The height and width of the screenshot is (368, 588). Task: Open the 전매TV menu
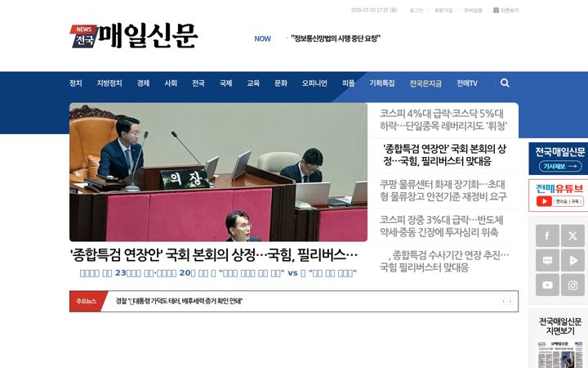pos(467,83)
